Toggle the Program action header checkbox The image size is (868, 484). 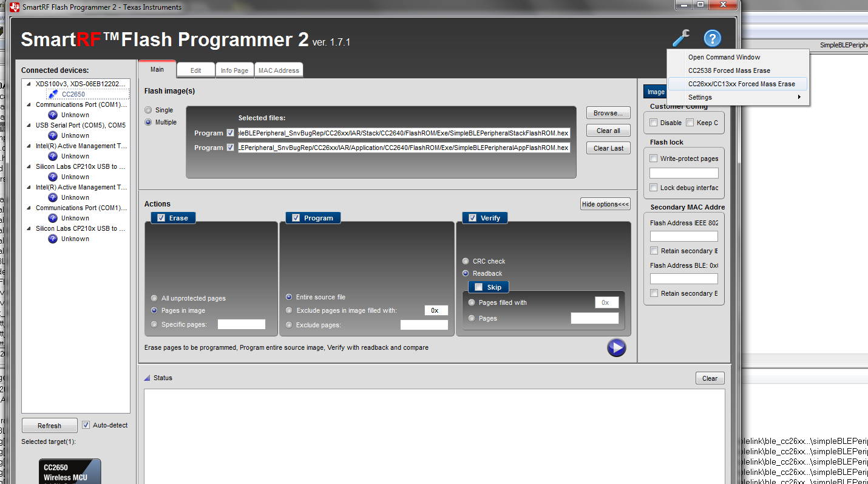pyautogui.click(x=296, y=218)
